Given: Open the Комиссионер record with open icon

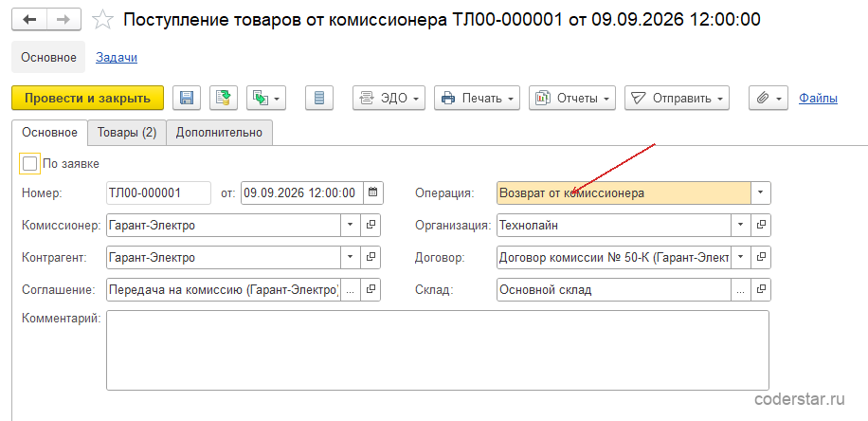Looking at the screenshot, I should [x=371, y=225].
